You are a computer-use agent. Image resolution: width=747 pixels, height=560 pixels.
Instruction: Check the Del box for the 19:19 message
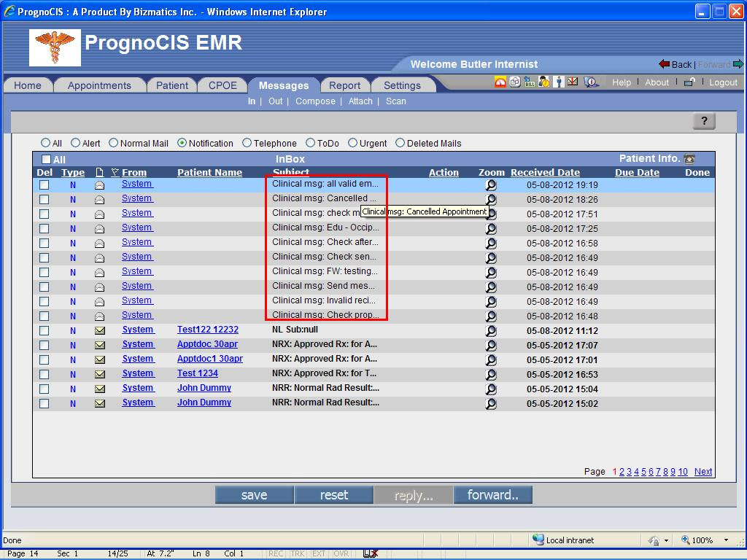click(44, 184)
